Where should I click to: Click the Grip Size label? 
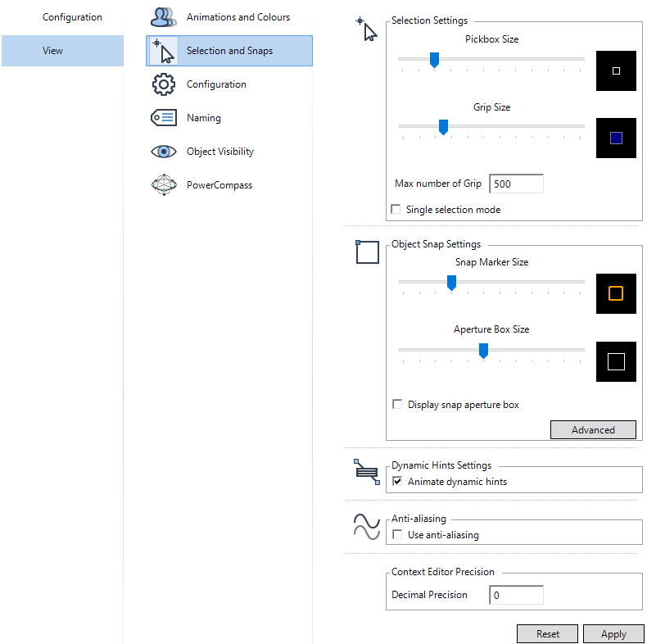click(492, 107)
